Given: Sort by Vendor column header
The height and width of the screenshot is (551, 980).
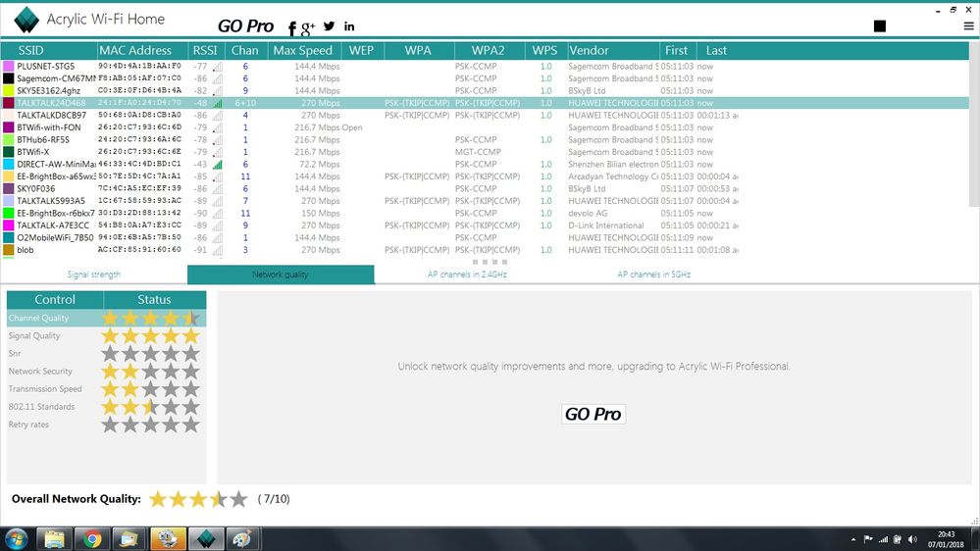Looking at the screenshot, I should click(x=613, y=51).
